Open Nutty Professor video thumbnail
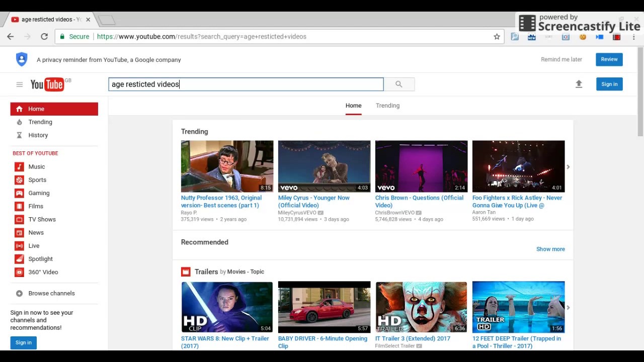This screenshot has height=362, width=644. pos(227,166)
